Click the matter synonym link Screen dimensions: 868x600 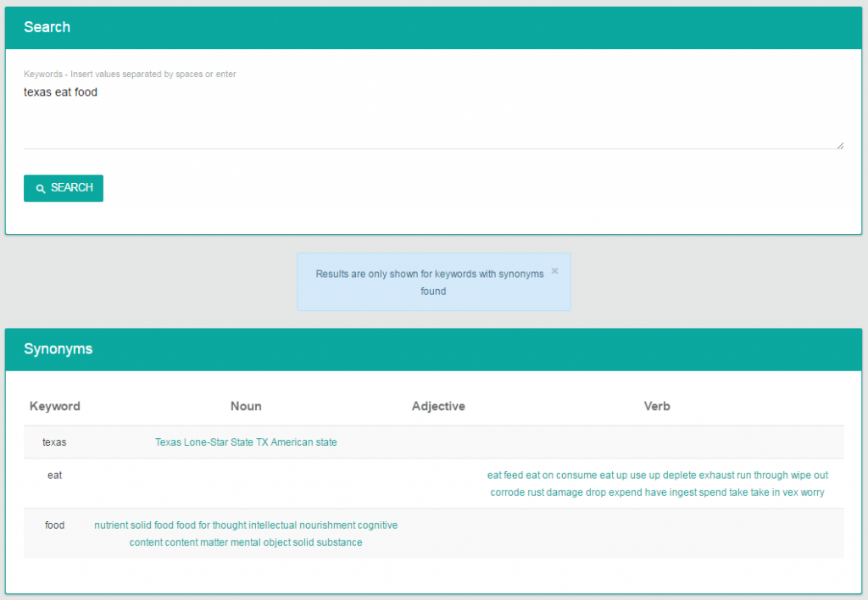click(x=214, y=542)
